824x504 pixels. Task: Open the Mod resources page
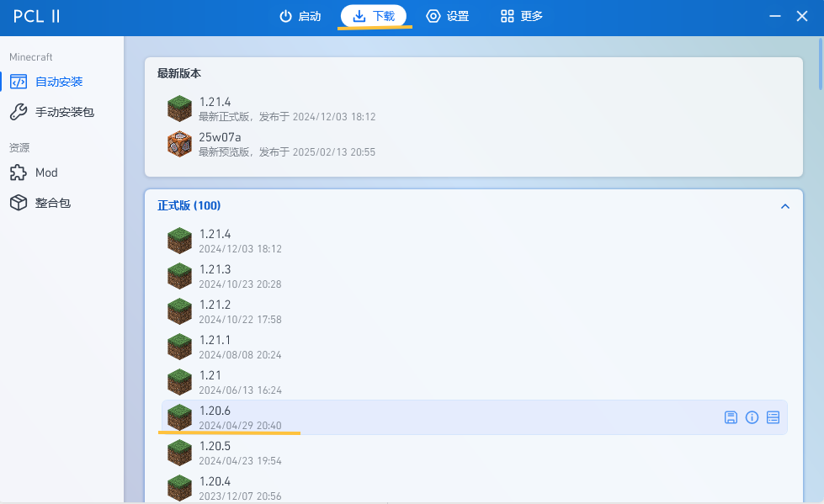62,172
